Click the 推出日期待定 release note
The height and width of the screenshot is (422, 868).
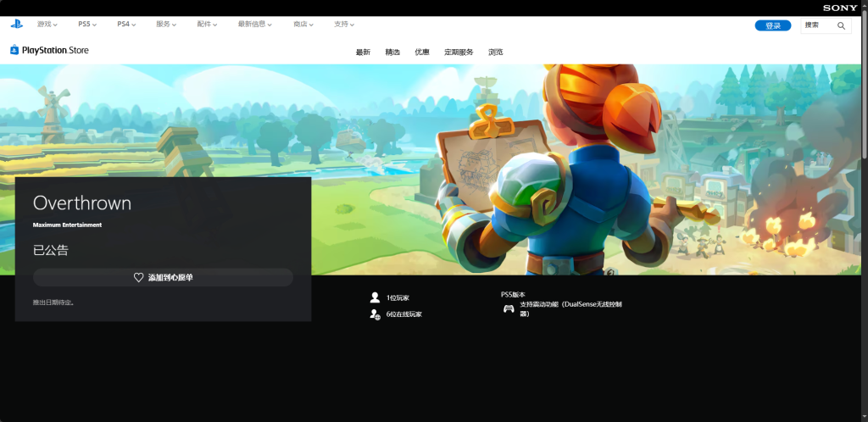[53, 303]
